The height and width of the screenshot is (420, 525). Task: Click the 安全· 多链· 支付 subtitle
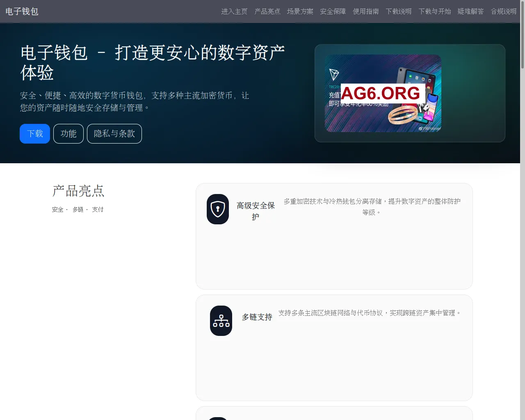click(78, 210)
